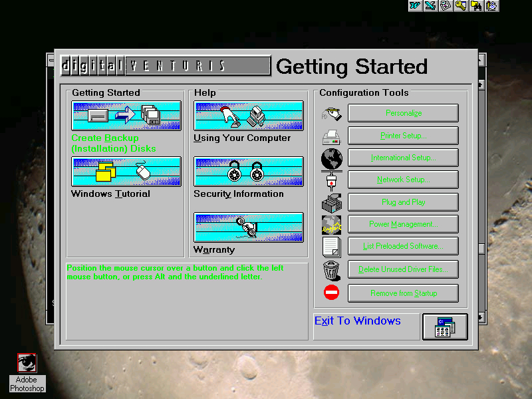Click the folder with binoculars toolbar icon
Screen dimensions: 532x399
tap(476, 6)
